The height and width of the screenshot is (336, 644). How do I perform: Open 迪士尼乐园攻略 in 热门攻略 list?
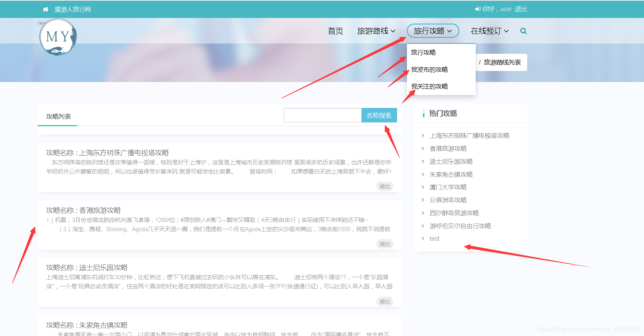click(451, 162)
